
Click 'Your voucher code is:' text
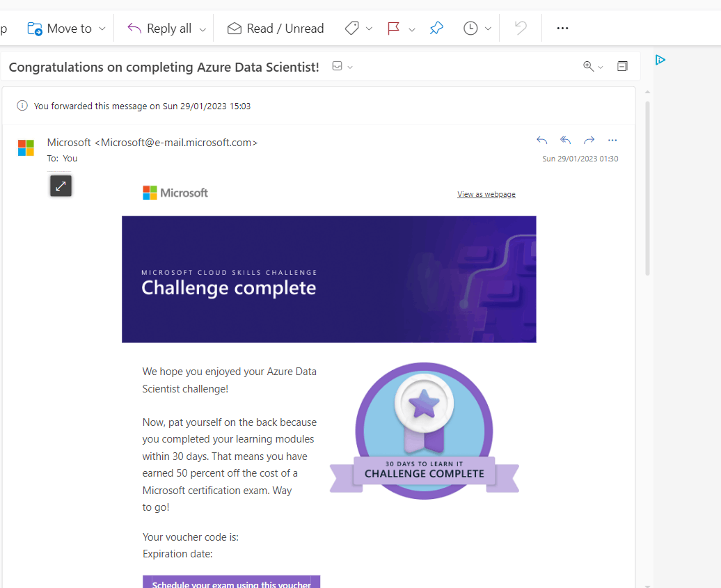click(191, 537)
